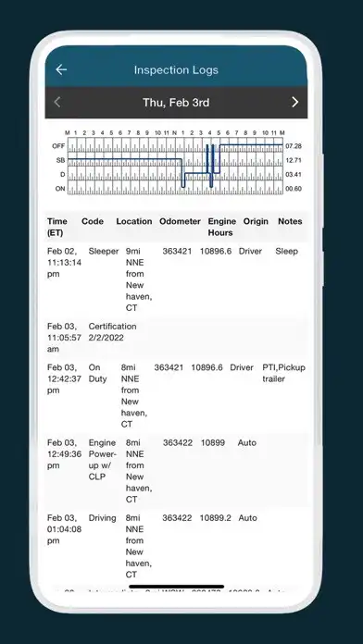Select the Engine Power-up w/ CLP entry

pos(176,471)
